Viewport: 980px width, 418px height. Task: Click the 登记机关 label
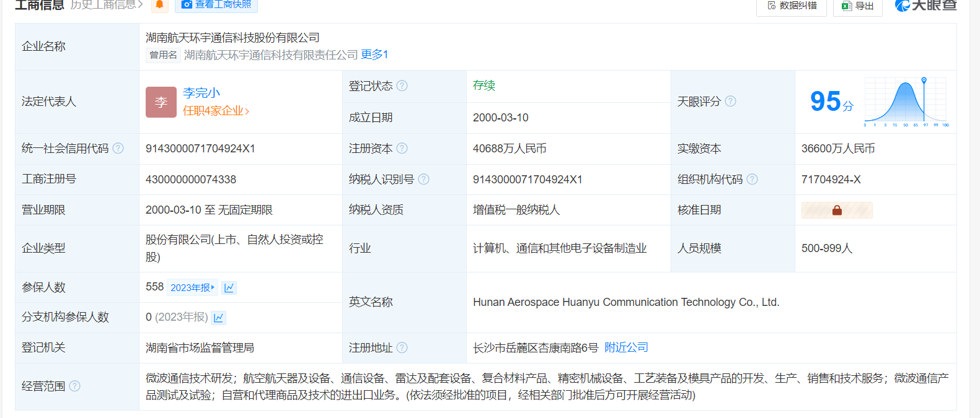(x=43, y=347)
